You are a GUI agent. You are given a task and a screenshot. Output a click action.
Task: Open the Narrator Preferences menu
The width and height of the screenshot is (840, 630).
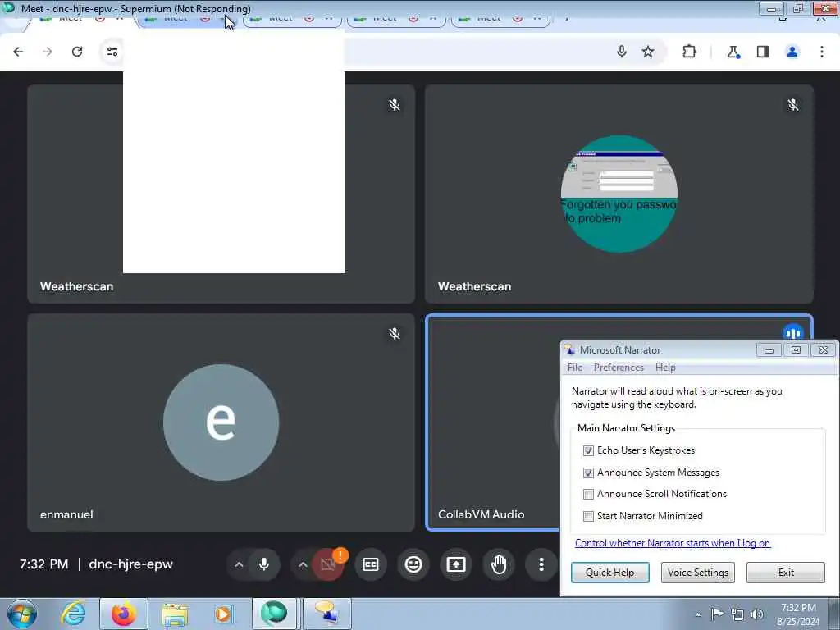click(619, 367)
